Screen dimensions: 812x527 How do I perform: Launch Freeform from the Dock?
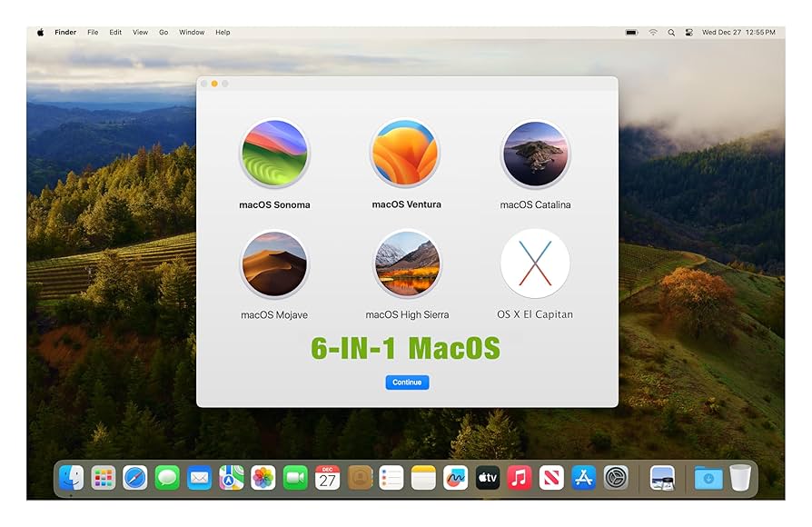coord(455,477)
